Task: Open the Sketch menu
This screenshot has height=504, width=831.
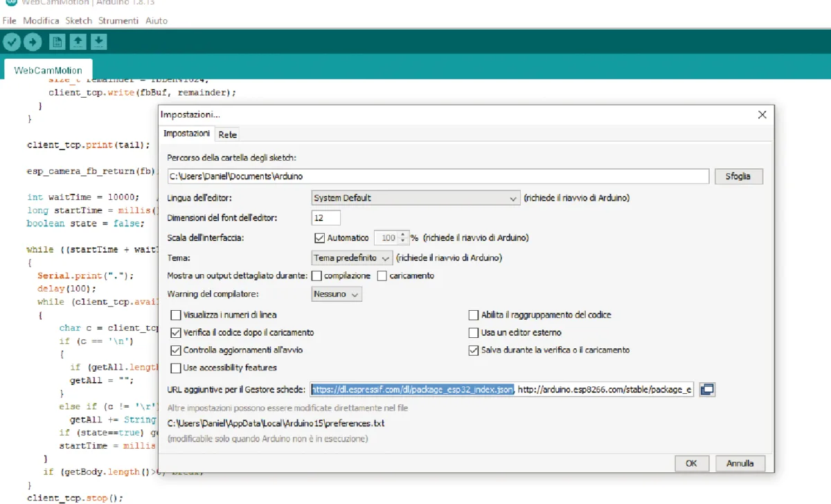Action: point(78,21)
